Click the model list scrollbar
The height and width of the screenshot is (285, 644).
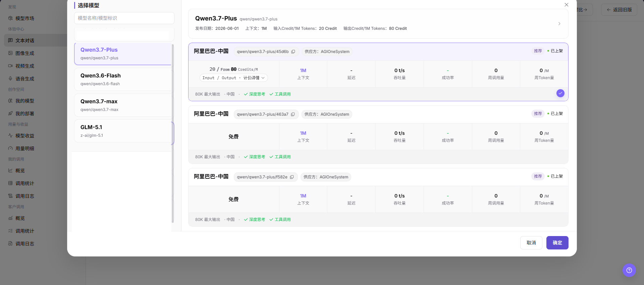(x=173, y=133)
